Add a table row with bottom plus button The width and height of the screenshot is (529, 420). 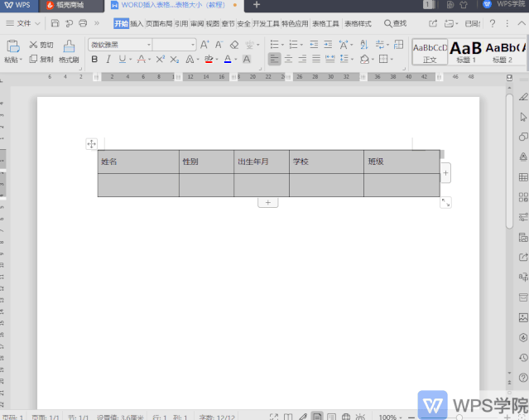point(267,202)
